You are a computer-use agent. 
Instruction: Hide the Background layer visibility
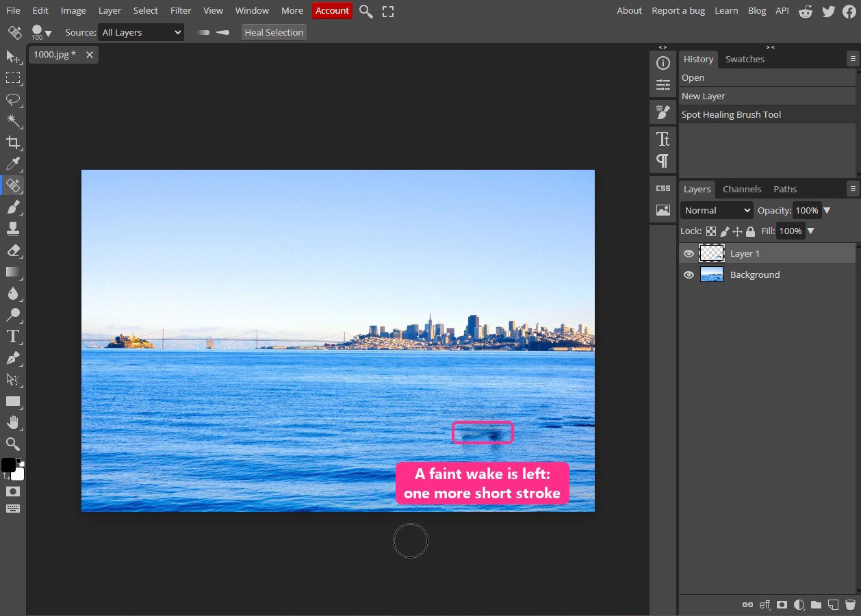[x=689, y=275]
